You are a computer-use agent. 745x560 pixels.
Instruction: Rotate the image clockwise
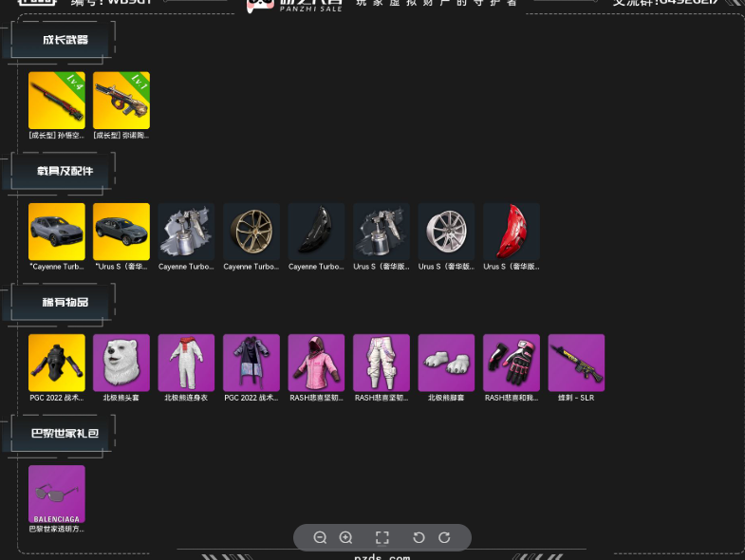[x=444, y=537]
